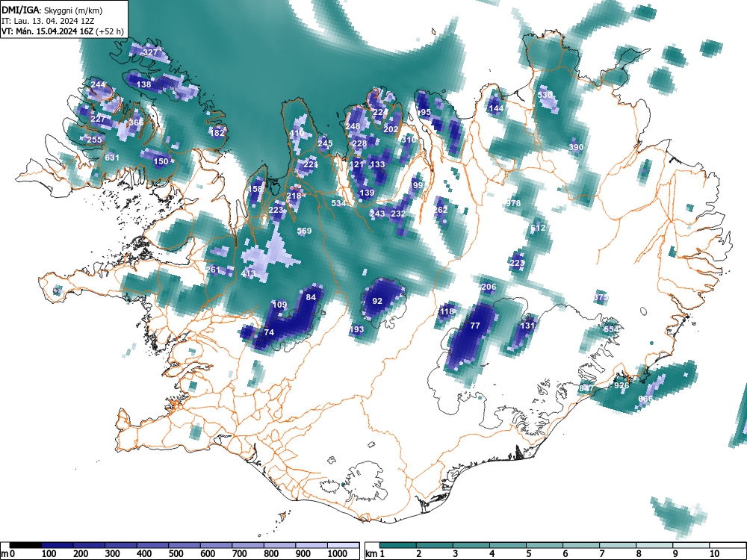Click the visibility value 92 on the glacier

[x=377, y=301]
